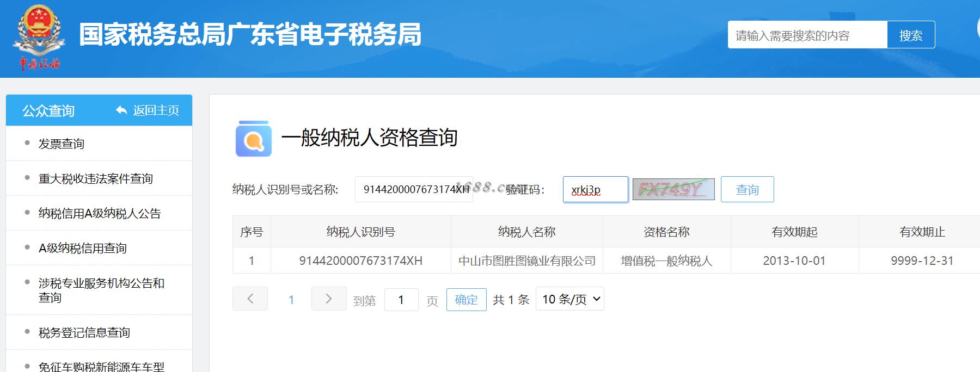
Task: Click the 查询 button
Action: pos(747,189)
